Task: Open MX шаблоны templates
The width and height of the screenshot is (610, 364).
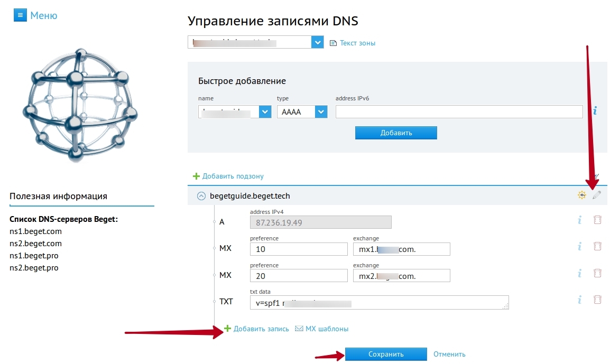Action: (326, 329)
